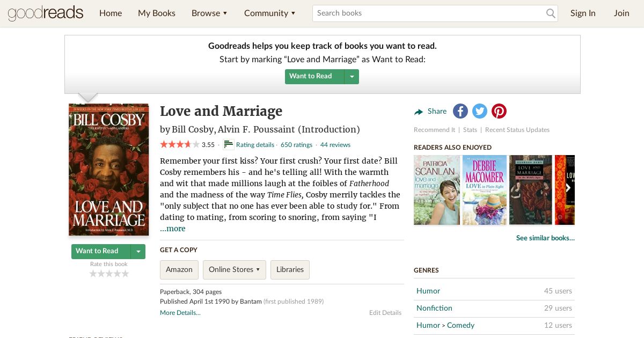Open Alvin F. Poussaint author link
Viewport: 644px width, 338px height.
click(x=256, y=129)
